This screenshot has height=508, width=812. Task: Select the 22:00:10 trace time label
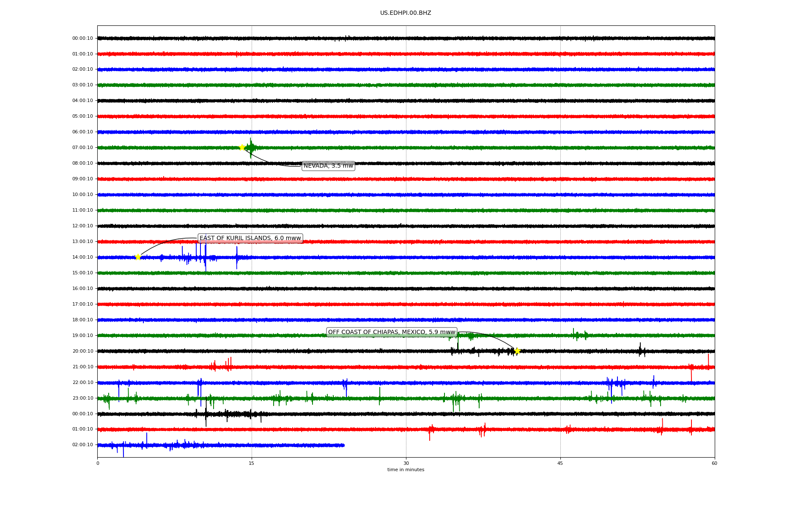[x=82, y=383]
